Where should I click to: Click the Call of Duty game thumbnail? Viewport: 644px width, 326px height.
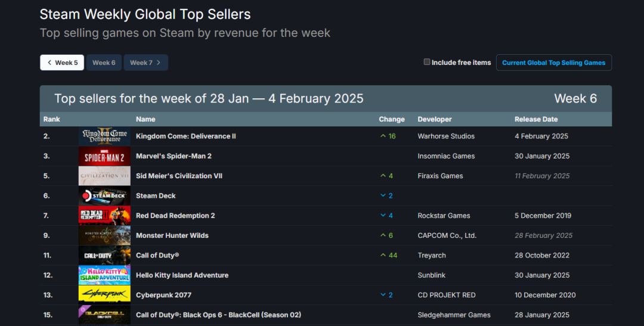tap(104, 256)
